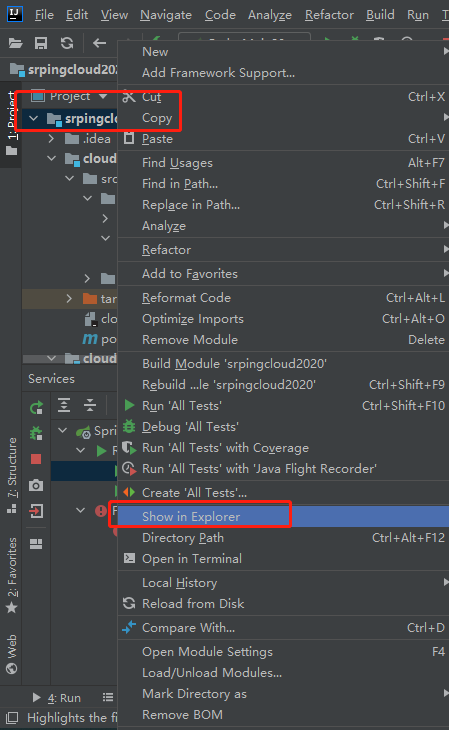
Task: Choose Copy from the context menu
Action: coord(283,118)
